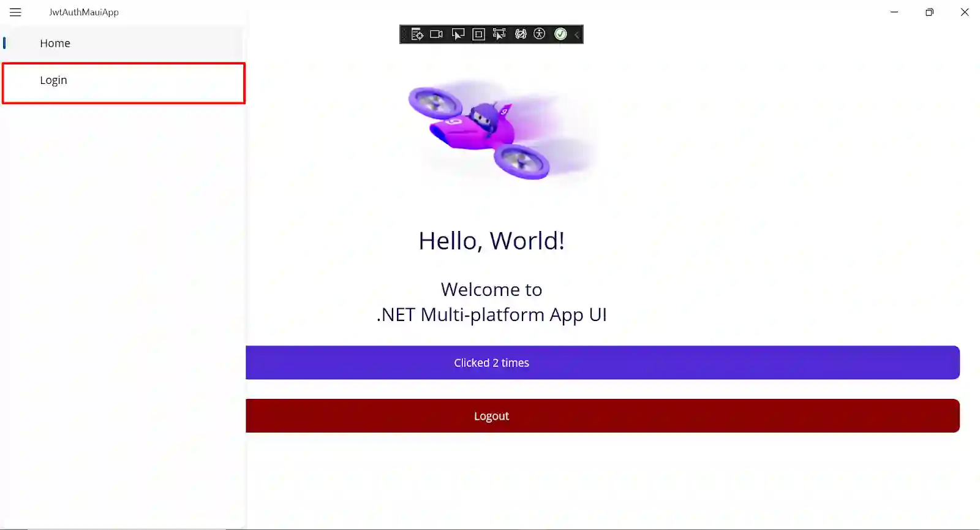The height and width of the screenshot is (530, 980).
Task: Grab the debug toolbar drag handle
Action: pyautogui.click(x=404, y=34)
